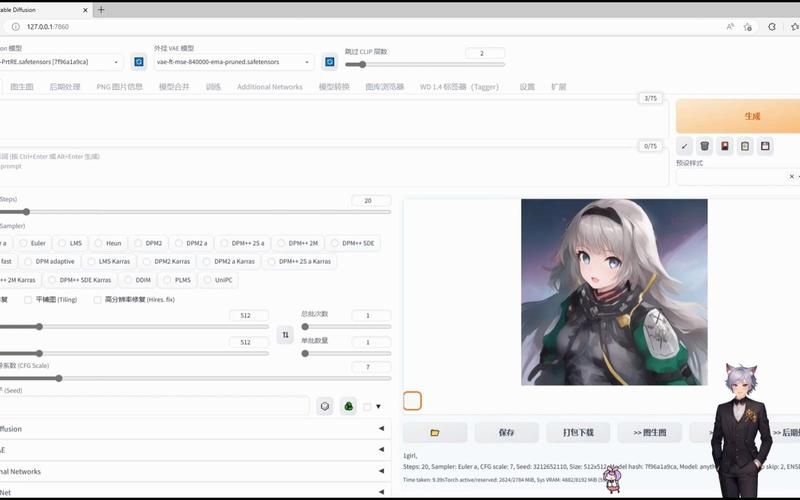Adjust the sampling Steps slider
800x500 pixels.
point(195,212)
